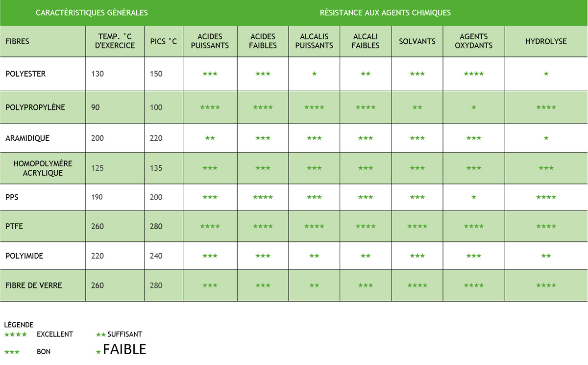Click POLYPROPYLÈNE peak temperature value 100
The width and height of the screenshot is (588, 365).
tap(156, 107)
